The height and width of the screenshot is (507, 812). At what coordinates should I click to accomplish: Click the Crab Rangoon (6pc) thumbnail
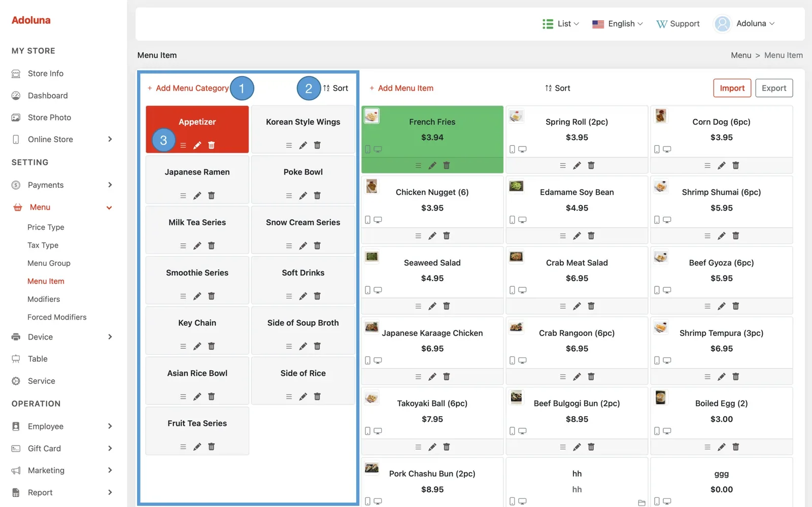[x=516, y=327]
